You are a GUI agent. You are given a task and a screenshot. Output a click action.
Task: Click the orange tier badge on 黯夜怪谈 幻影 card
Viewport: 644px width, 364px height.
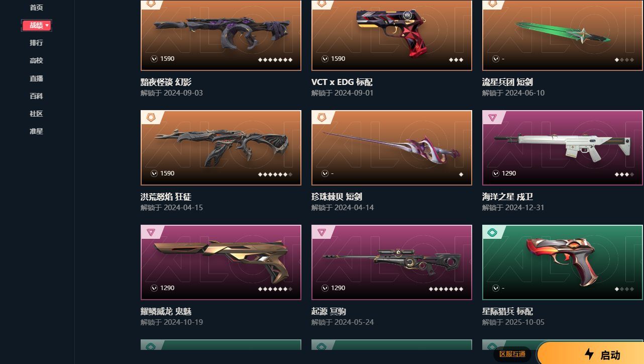(151, 4)
